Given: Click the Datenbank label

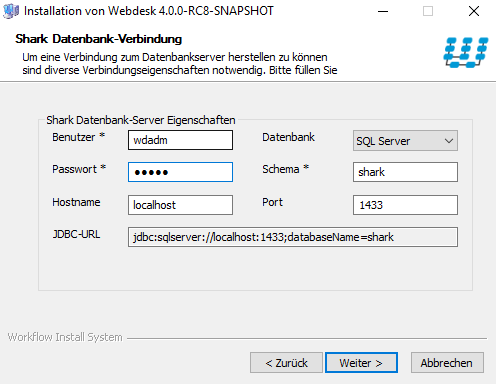Looking at the screenshot, I should (288, 137).
